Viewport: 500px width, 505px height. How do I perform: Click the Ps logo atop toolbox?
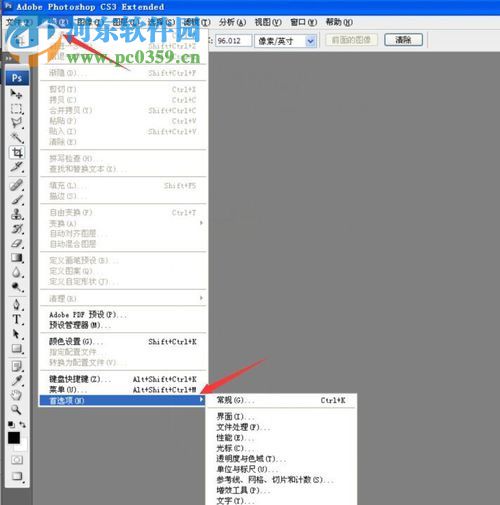pyautogui.click(x=17, y=78)
